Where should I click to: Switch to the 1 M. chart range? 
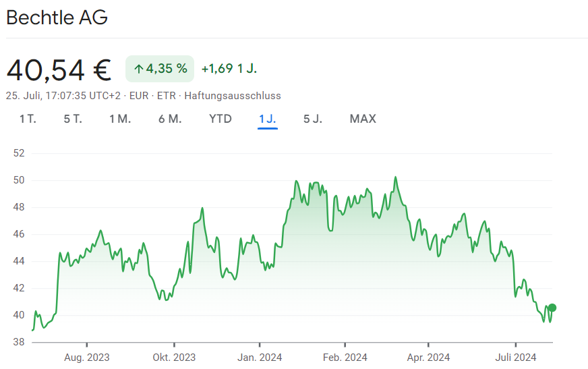coord(120,119)
